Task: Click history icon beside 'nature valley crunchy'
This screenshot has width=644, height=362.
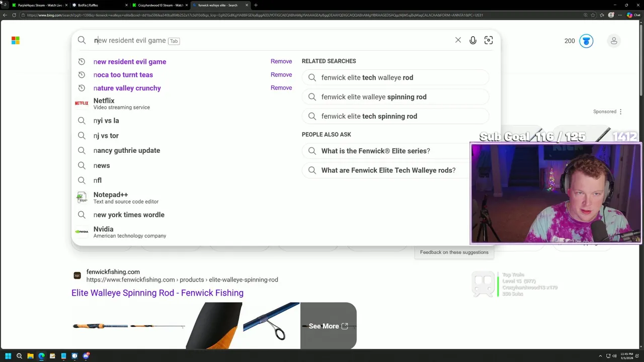Action: click(x=82, y=88)
